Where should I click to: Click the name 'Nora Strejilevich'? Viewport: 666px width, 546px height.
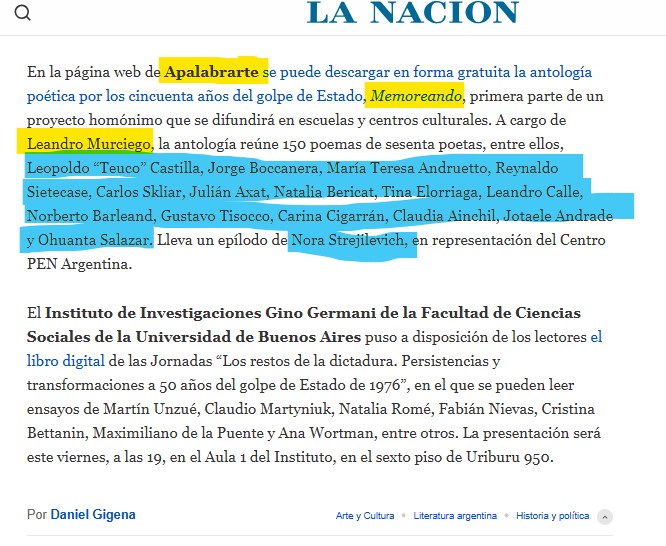[348, 240]
